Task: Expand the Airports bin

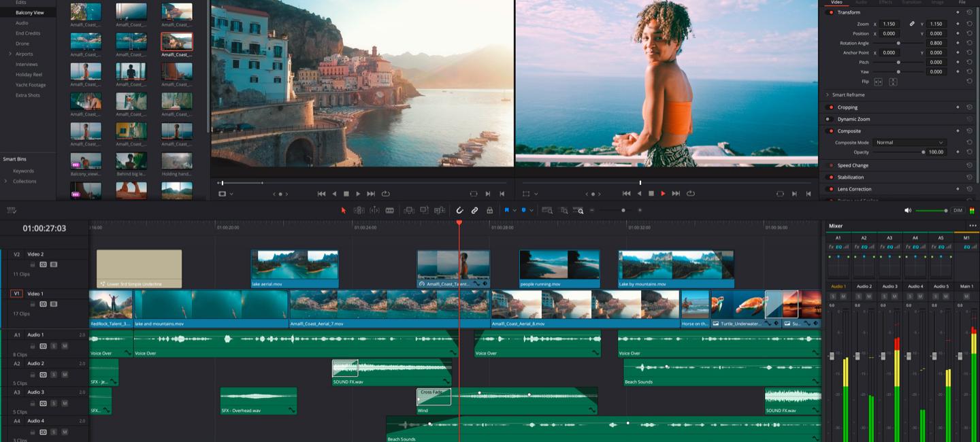Action: pos(10,54)
